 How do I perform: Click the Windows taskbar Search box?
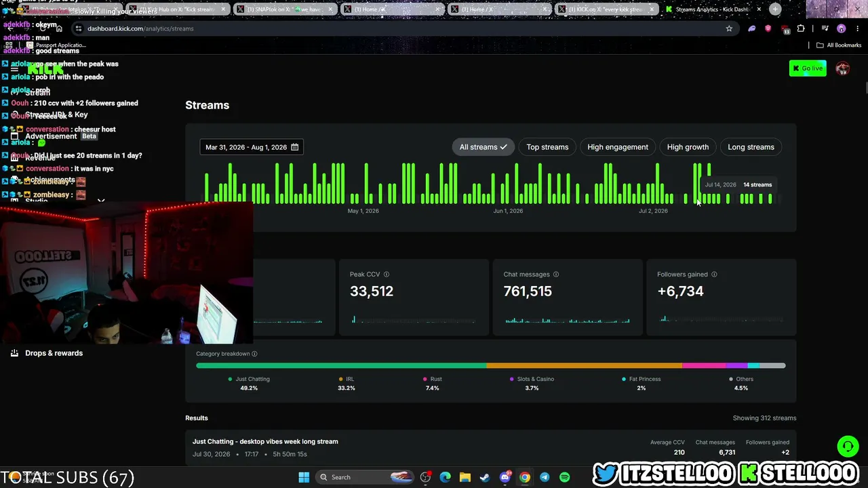tap(364, 477)
